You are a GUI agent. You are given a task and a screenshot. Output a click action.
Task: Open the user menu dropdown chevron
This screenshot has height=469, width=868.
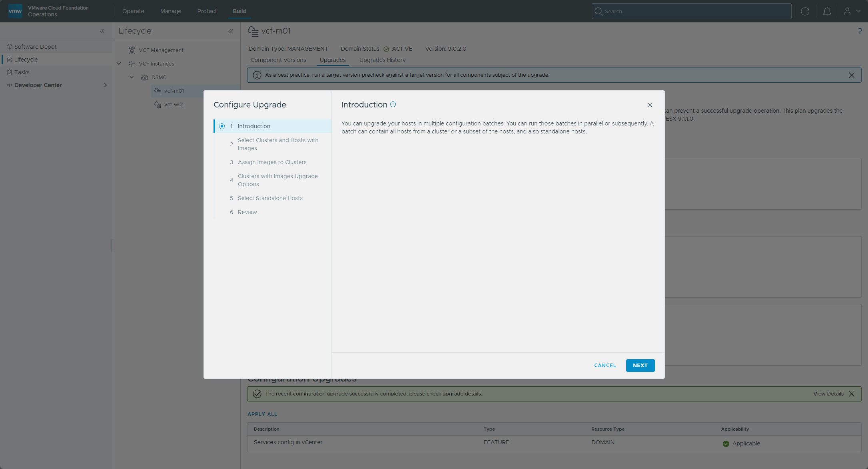858,11
